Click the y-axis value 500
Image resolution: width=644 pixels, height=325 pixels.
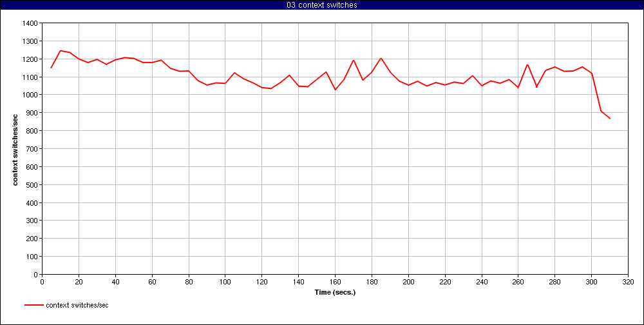click(x=32, y=184)
